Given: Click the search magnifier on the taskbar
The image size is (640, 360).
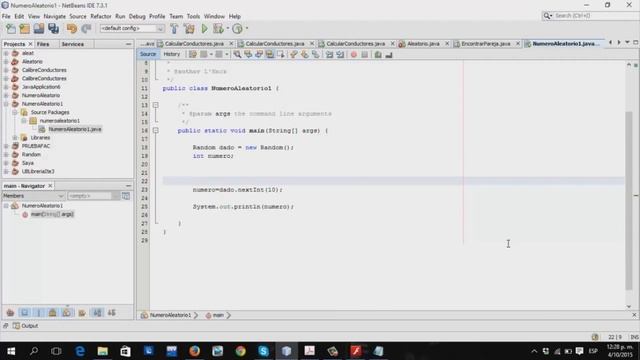Looking at the screenshot, I should [x=34, y=351].
